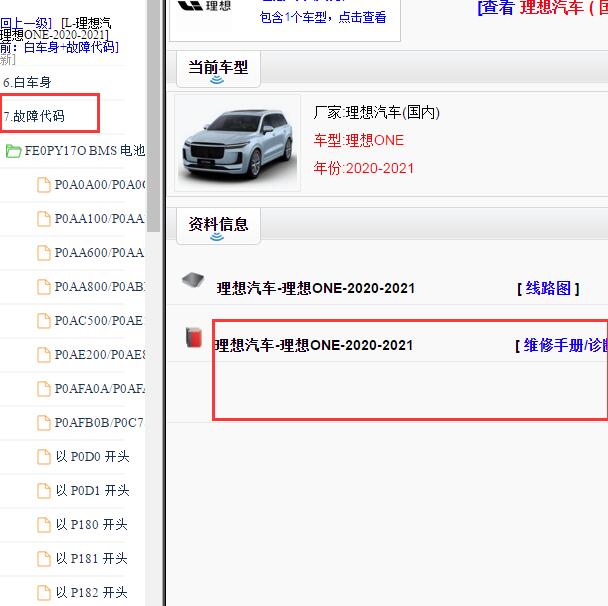Open the 线路图 link
The width and height of the screenshot is (608, 606).
click(548, 288)
